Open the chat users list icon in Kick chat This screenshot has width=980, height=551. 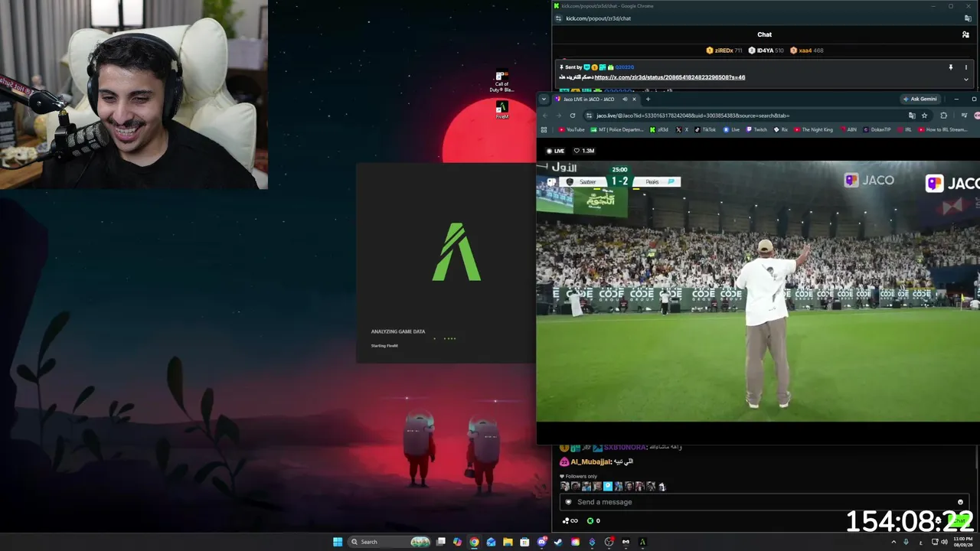click(965, 34)
